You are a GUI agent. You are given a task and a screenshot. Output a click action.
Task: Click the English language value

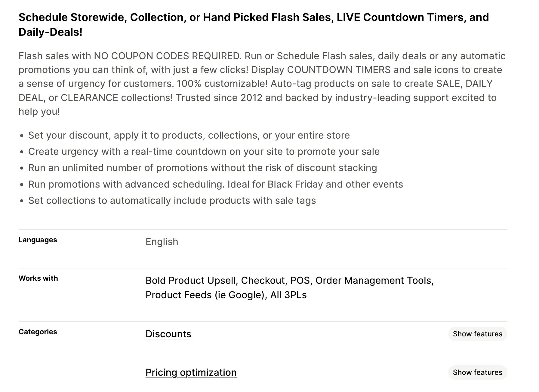(162, 242)
